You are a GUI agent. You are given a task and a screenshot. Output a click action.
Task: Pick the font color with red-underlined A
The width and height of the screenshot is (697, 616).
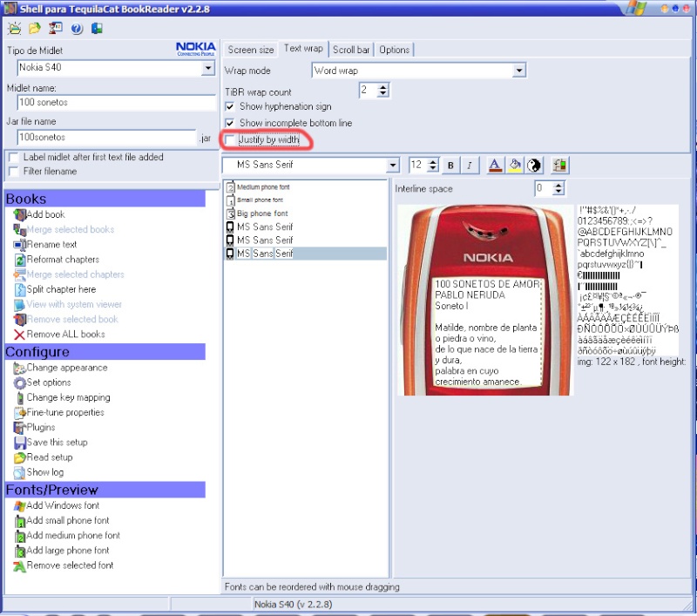(x=495, y=166)
